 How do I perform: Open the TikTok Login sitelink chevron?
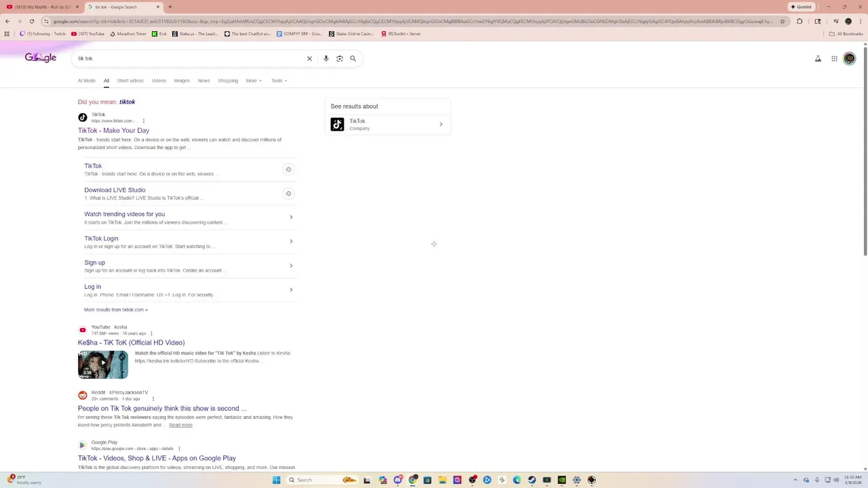point(291,241)
